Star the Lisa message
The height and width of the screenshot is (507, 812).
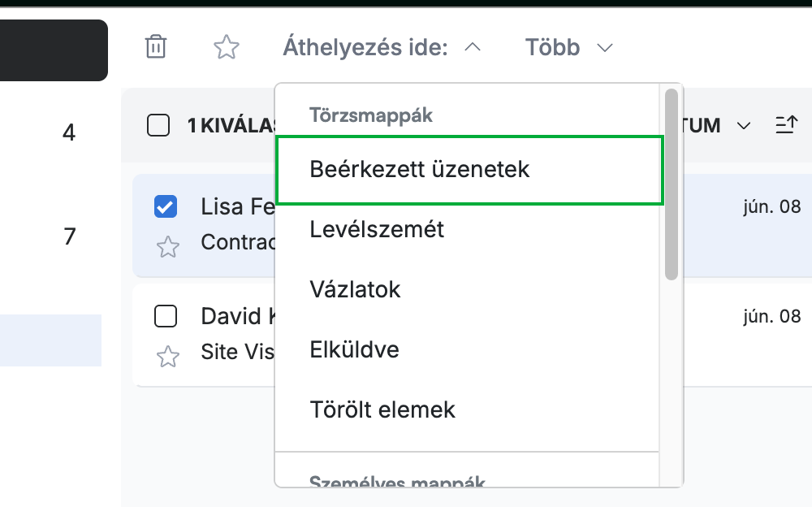point(168,247)
